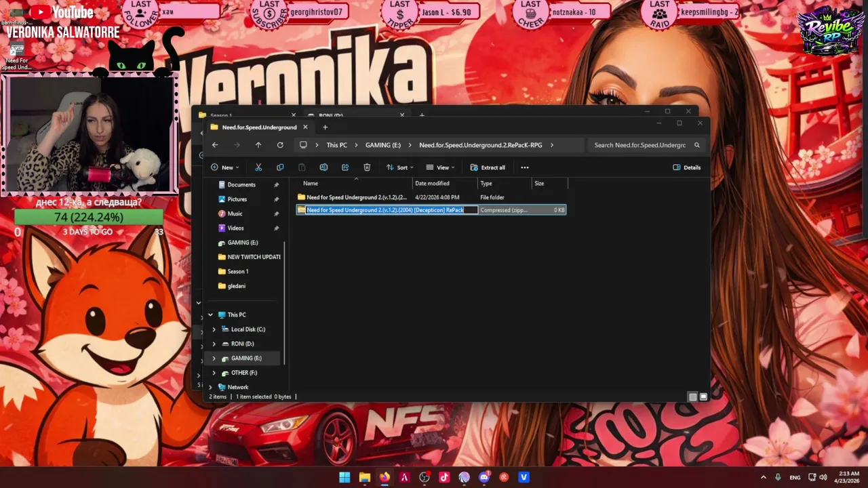Toggle the Details pane button
Screen dimensions: 868x488
pos(687,167)
